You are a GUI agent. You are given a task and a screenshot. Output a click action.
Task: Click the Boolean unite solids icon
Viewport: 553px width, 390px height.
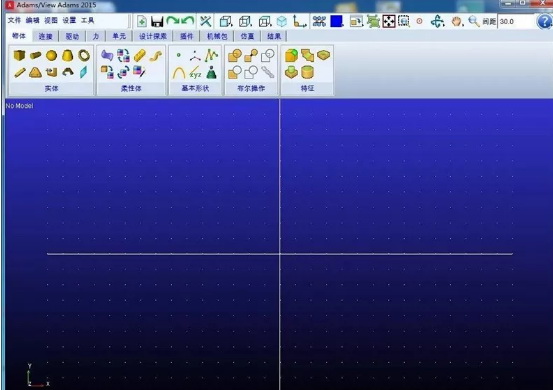point(235,55)
